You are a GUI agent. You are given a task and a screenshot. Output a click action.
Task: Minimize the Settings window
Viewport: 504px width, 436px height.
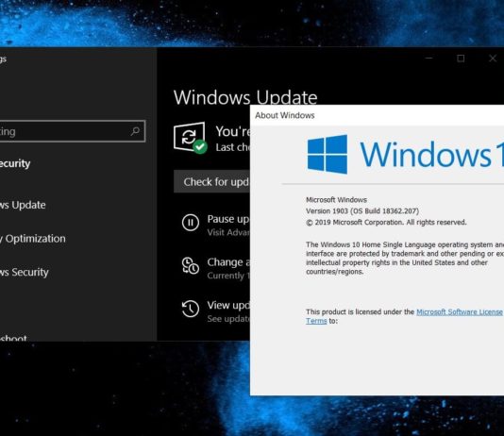pyautogui.click(x=428, y=59)
